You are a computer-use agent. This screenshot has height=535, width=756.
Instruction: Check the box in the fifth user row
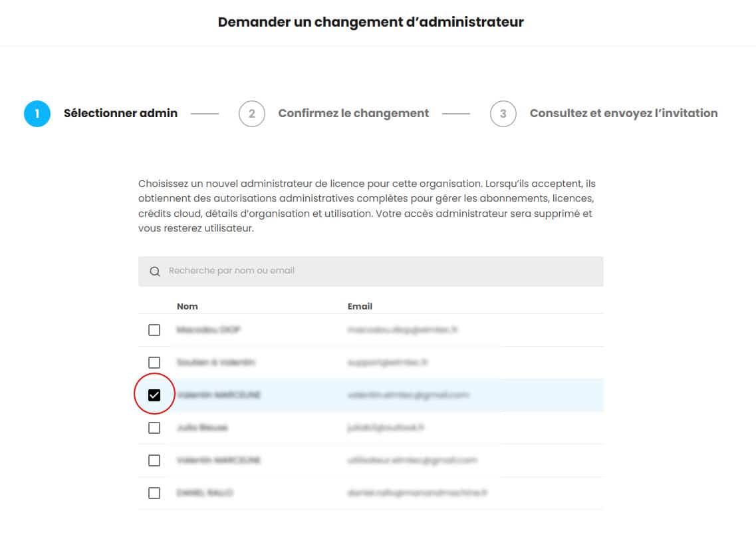coord(154,460)
